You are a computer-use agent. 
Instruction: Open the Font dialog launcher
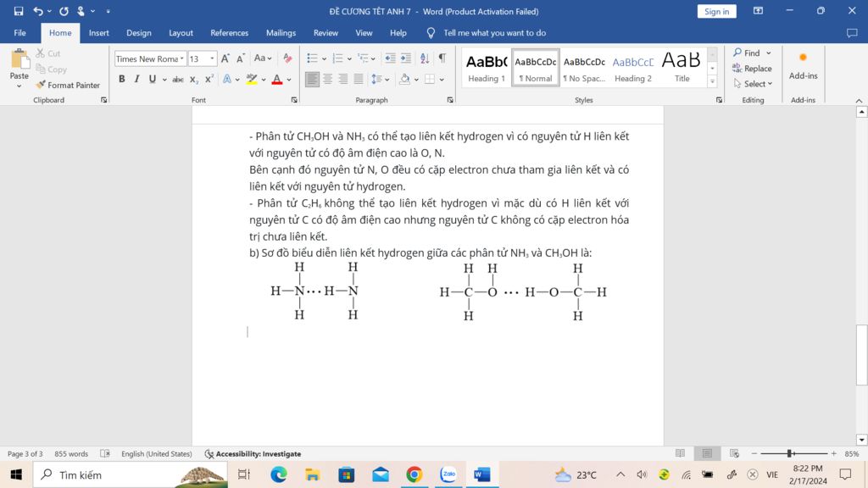[294, 100]
